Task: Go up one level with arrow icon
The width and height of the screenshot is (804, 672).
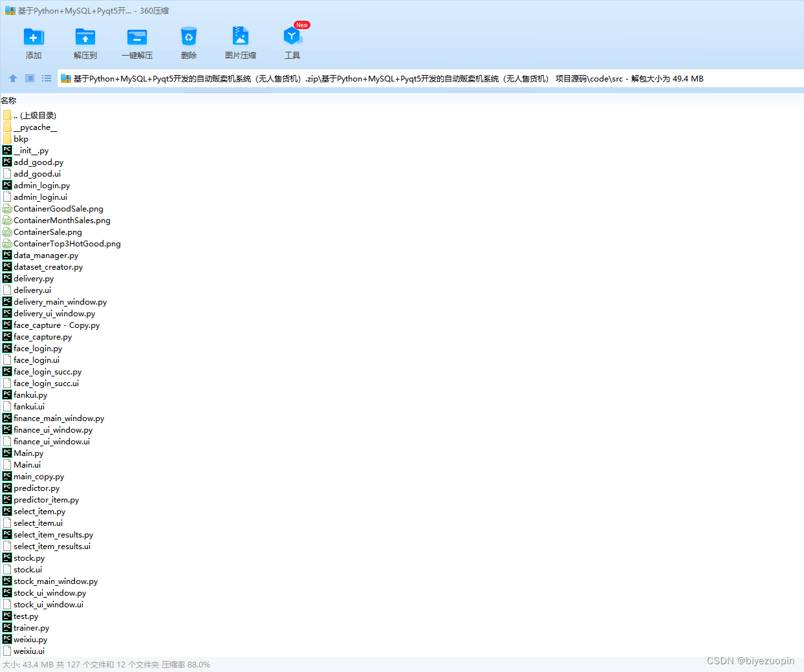Action: pos(13,78)
